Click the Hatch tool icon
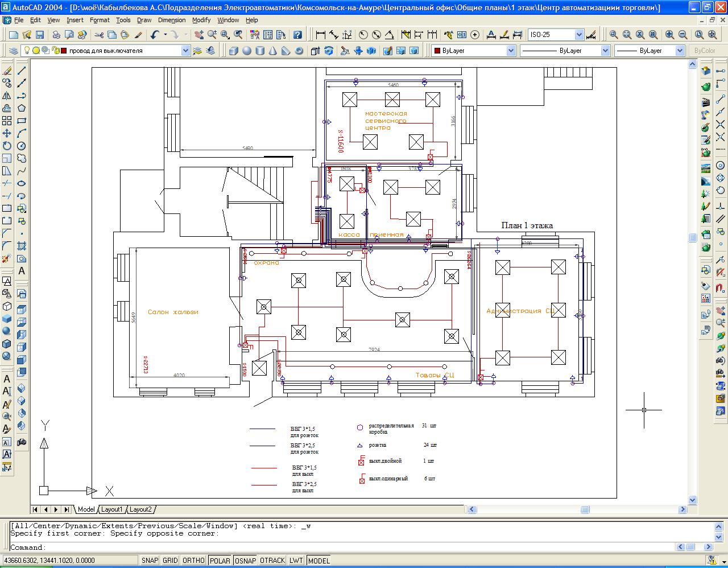The width and height of the screenshot is (728, 568). 22,246
